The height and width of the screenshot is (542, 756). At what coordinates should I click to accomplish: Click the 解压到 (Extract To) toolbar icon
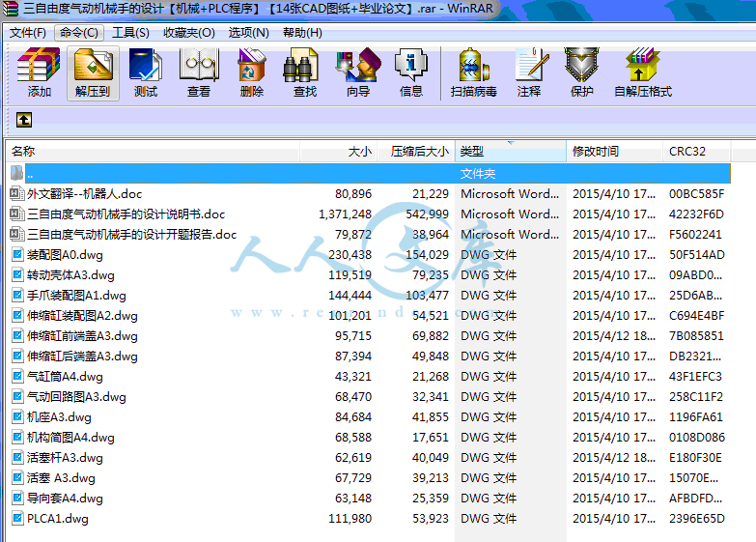pyautogui.click(x=93, y=65)
